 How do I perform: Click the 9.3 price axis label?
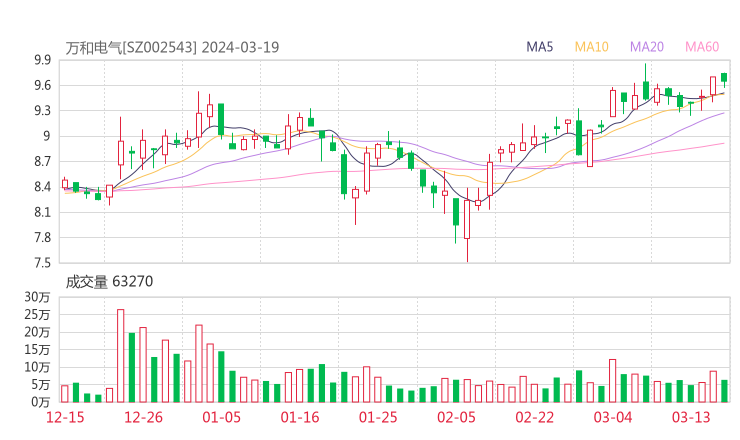[x=42, y=110]
